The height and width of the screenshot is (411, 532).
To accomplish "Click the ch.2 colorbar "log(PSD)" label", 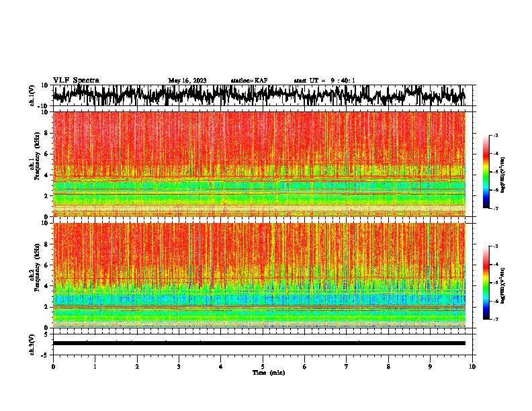I will [x=502, y=285].
